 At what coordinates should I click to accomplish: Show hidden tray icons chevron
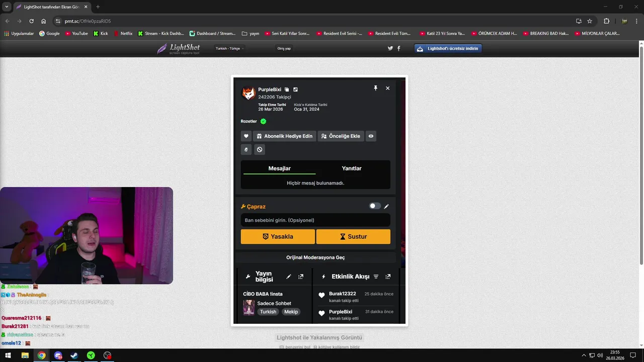(583, 355)
